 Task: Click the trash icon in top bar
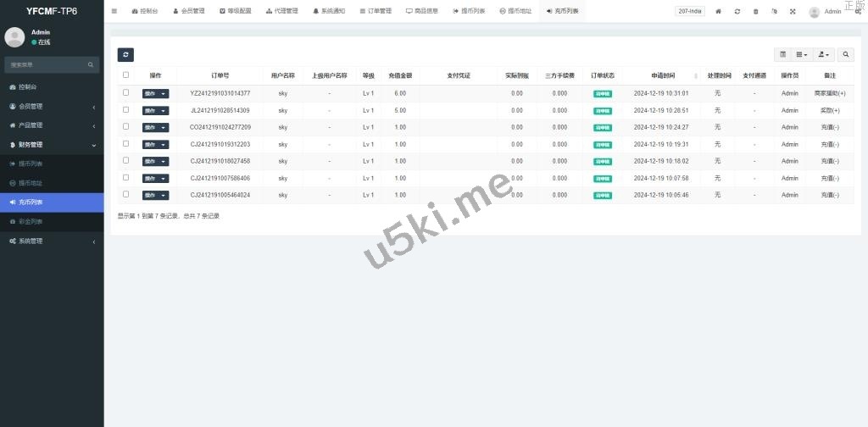[756, 11]
